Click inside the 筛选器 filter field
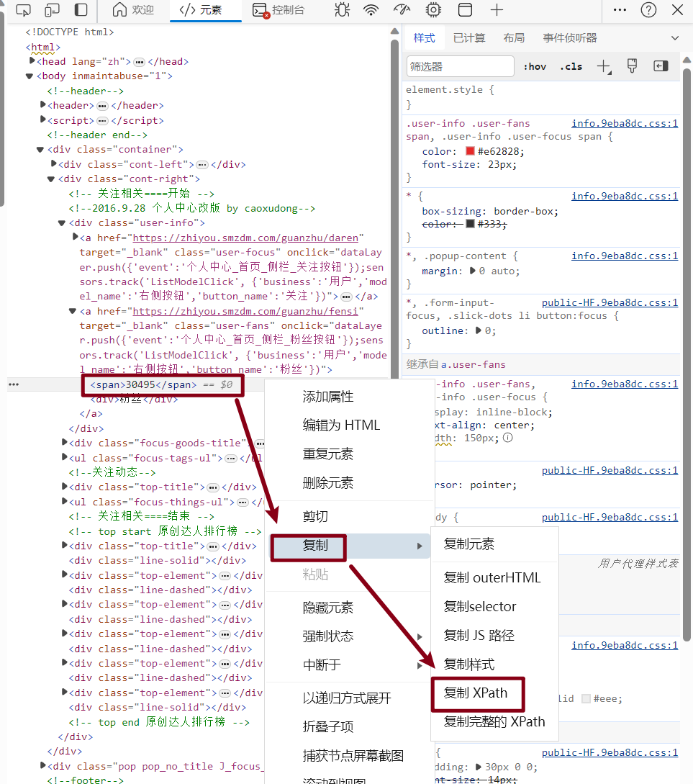 pyautogui.click(x=459, y=66)
